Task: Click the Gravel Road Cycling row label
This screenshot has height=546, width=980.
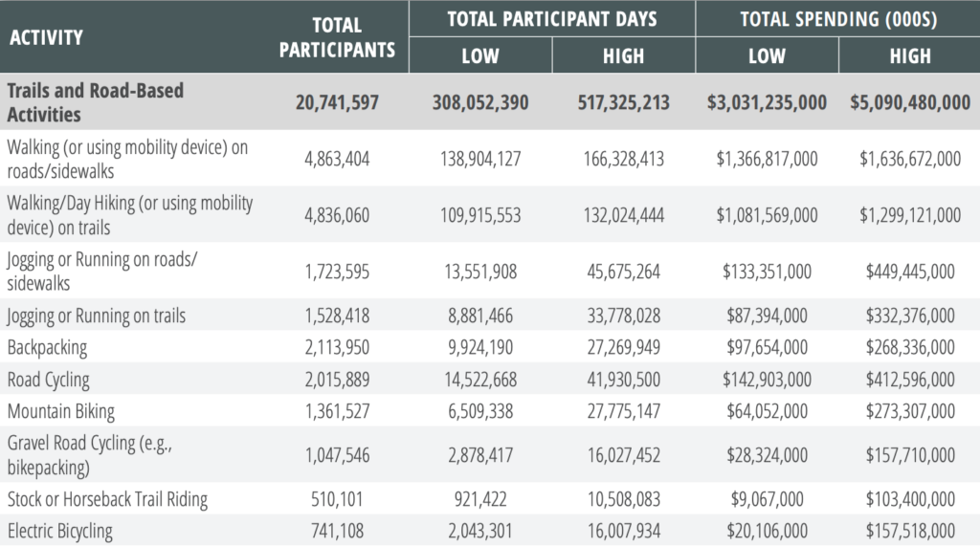Action: point(89,455)
